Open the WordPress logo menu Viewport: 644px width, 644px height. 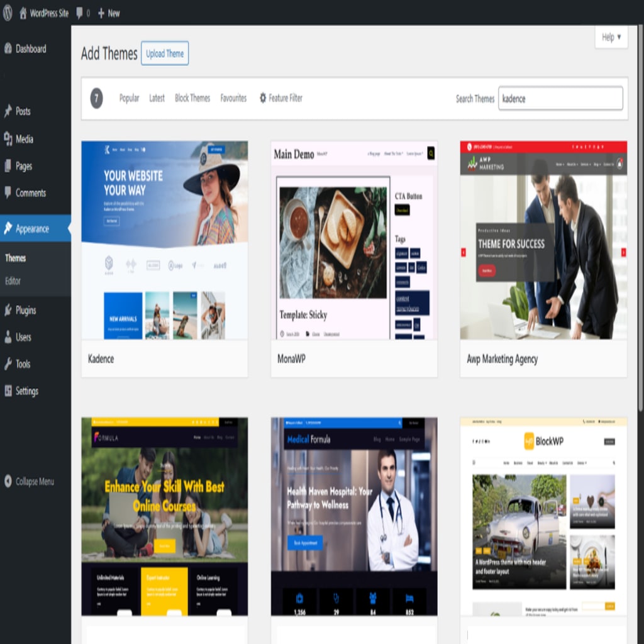[8, 13]
